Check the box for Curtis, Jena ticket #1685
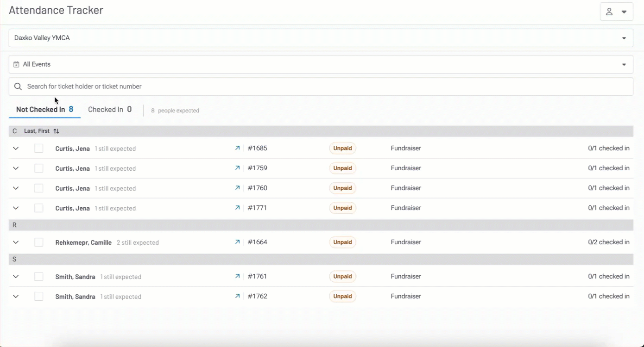Viewport: 644px width, 347px height. [x=39, y=149]
